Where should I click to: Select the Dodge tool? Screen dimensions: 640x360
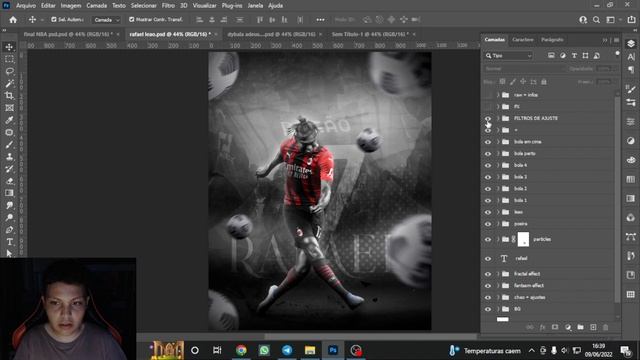coord(9,218)
